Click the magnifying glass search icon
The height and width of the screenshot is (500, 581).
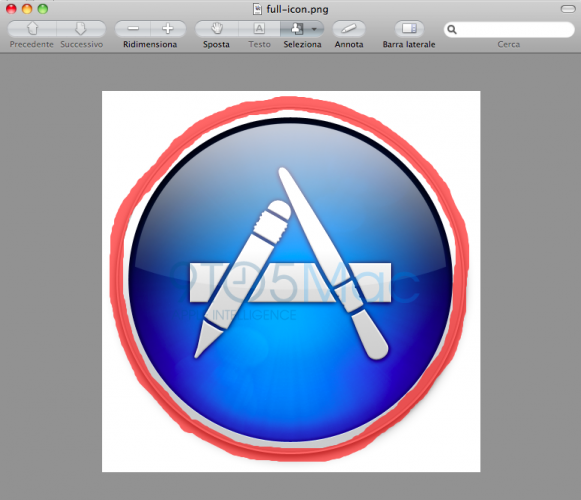[452, 29]
